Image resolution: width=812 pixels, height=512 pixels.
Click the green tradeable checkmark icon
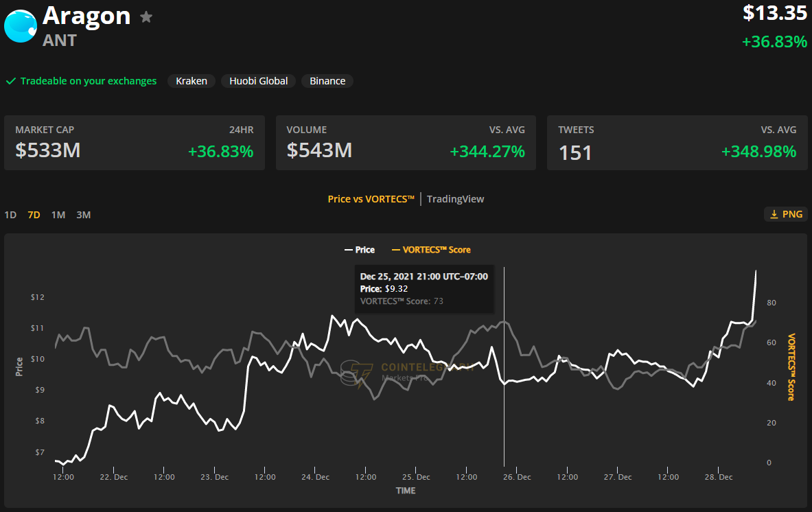[11, 81]
